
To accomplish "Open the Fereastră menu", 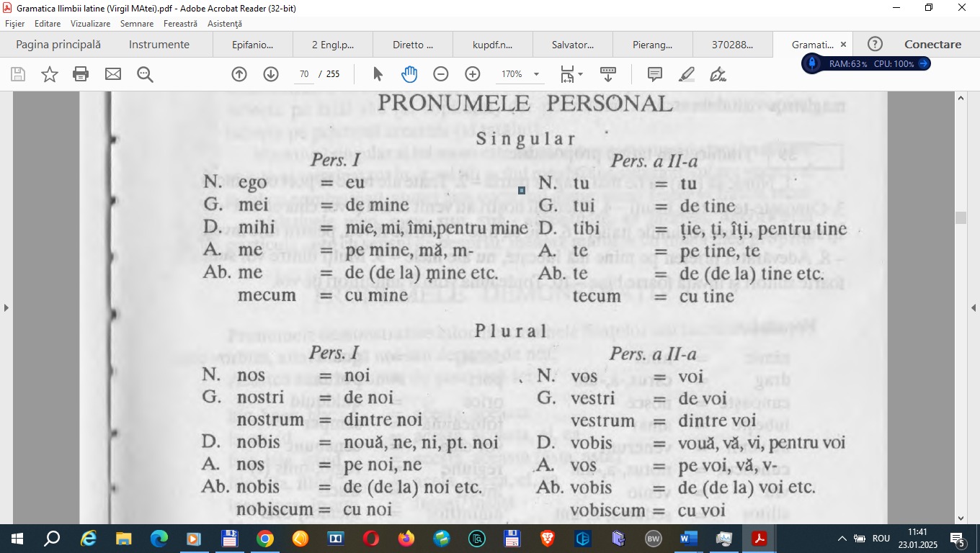I will click(x=180, y=24).
